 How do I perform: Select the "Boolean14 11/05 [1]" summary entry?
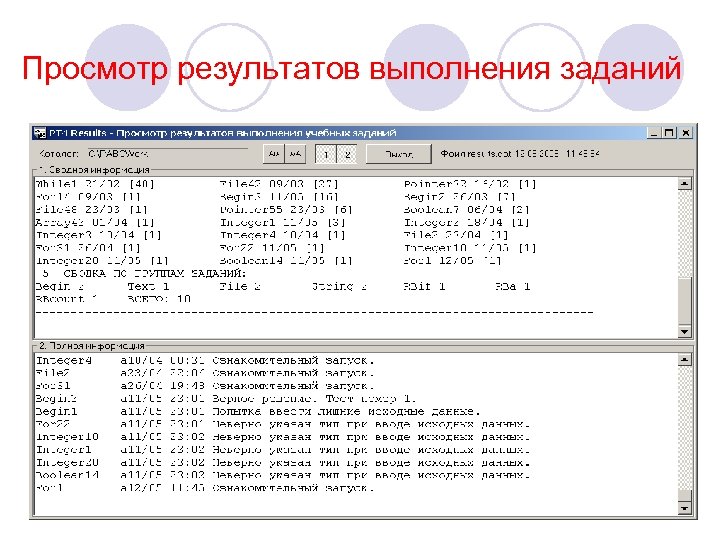(x=286, y=261)
